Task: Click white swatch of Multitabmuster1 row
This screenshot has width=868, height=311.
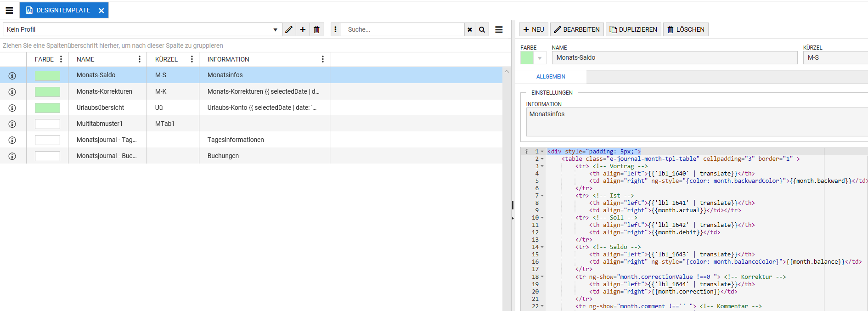Action: point(47,124)
